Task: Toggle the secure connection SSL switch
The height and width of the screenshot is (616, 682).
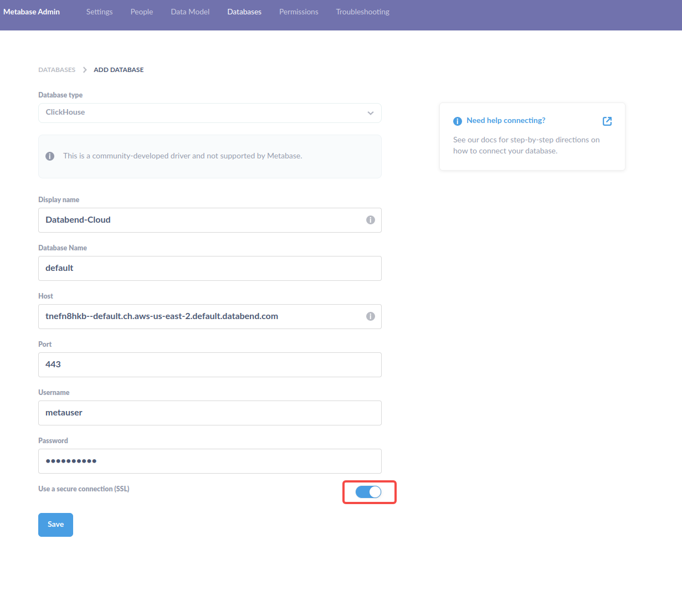Action: (x=368, y=492)
